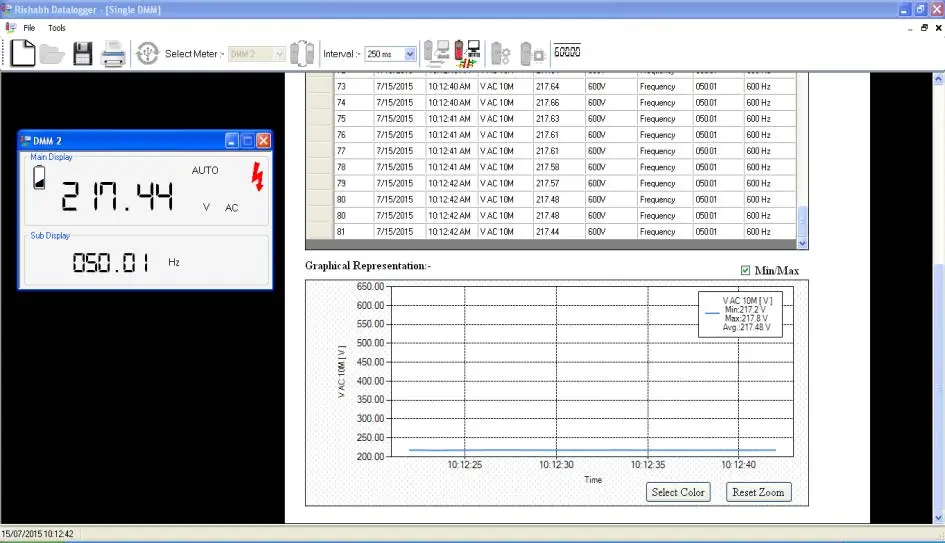
Task: Toggle the Min/Max checkbox
Action: (745, 270)
